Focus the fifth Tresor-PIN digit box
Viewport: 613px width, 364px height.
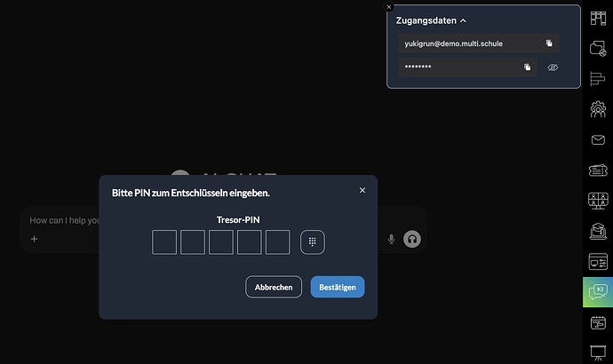pos(278,241)
